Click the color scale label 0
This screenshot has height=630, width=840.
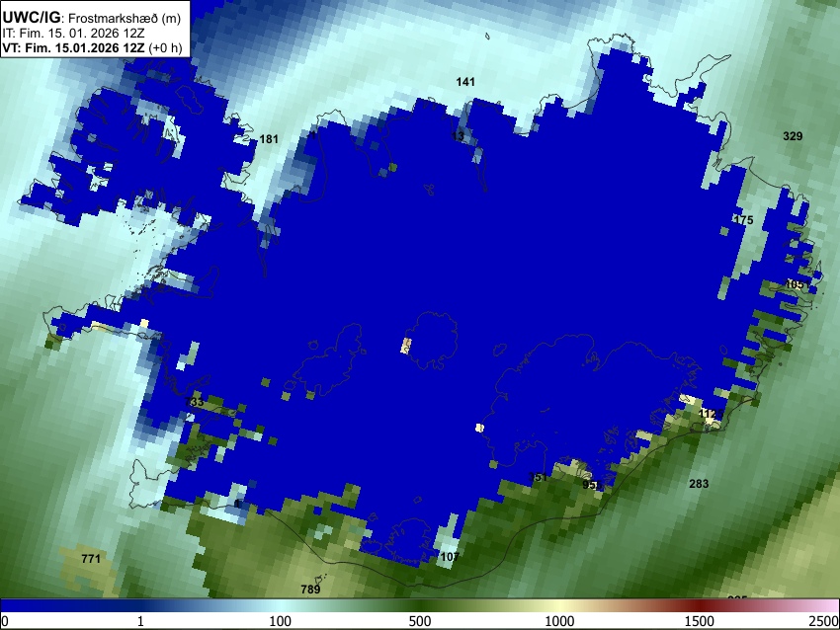click(5, 621)
